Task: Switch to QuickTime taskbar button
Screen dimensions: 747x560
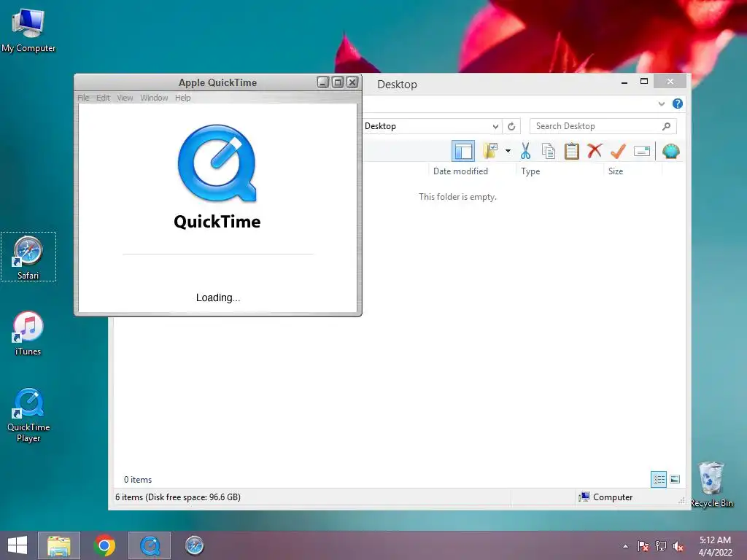Action: (150, 545)
